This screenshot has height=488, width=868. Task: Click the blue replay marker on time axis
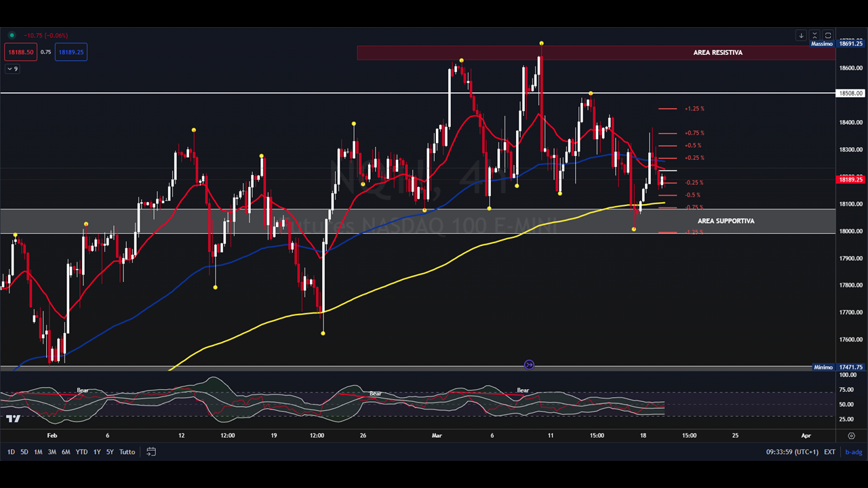coord(529,365)
